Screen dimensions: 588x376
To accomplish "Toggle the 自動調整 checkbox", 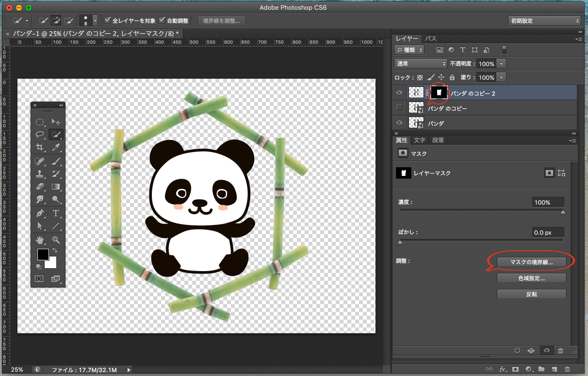I will click(162, 21).
